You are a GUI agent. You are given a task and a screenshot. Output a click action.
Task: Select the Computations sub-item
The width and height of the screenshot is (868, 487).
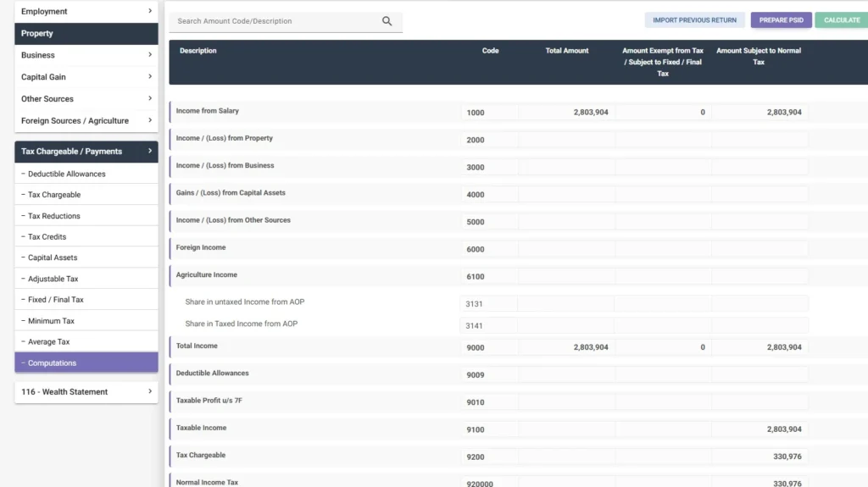(x=86, y=362)
